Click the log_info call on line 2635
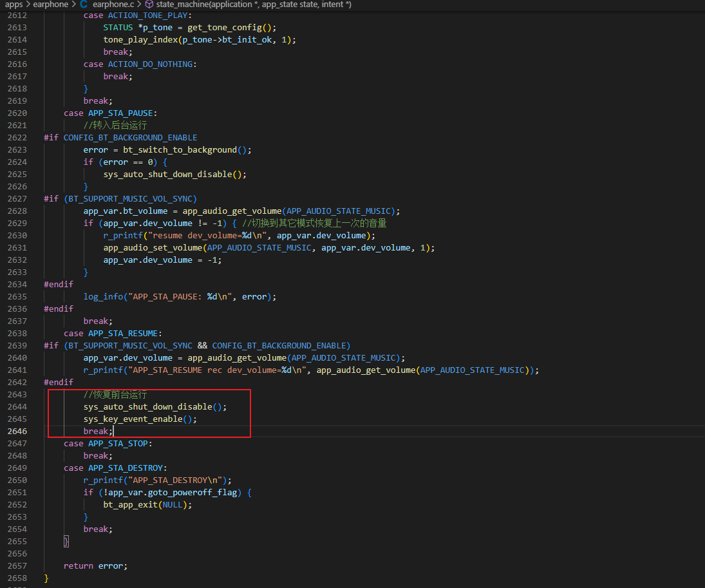This screenshot has width=705, height=588. point(104,296)
